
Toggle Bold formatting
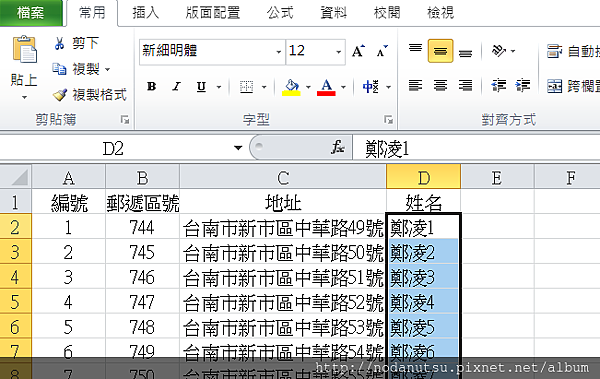152,87
